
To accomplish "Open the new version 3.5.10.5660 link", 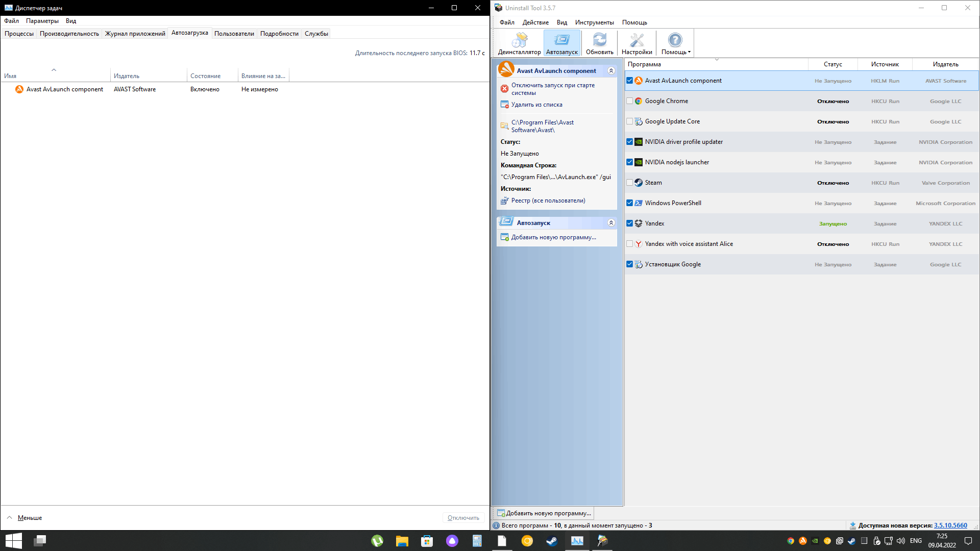I will [950, 525].
